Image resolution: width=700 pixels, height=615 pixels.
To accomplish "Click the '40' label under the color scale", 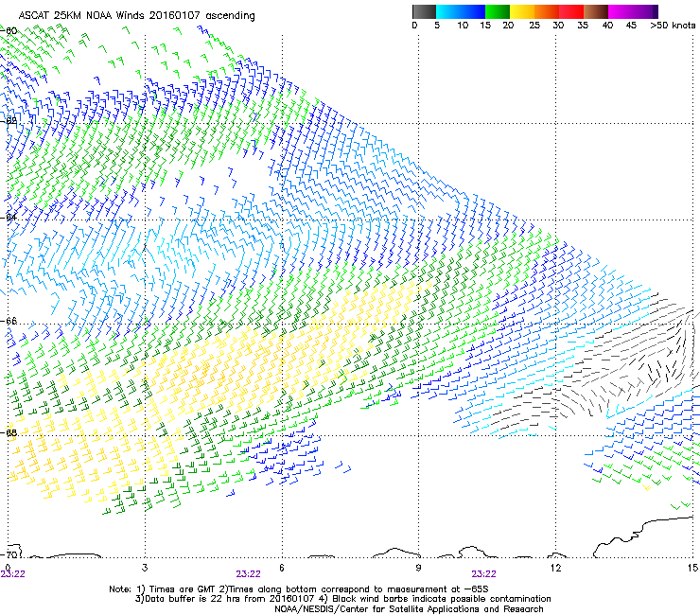I will (x=607, y=26).
